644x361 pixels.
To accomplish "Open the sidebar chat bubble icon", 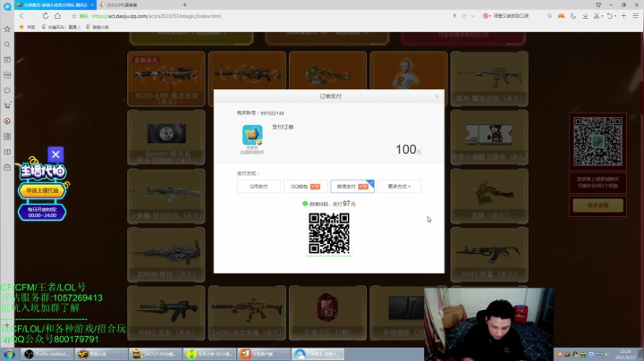I will (7, 90).
